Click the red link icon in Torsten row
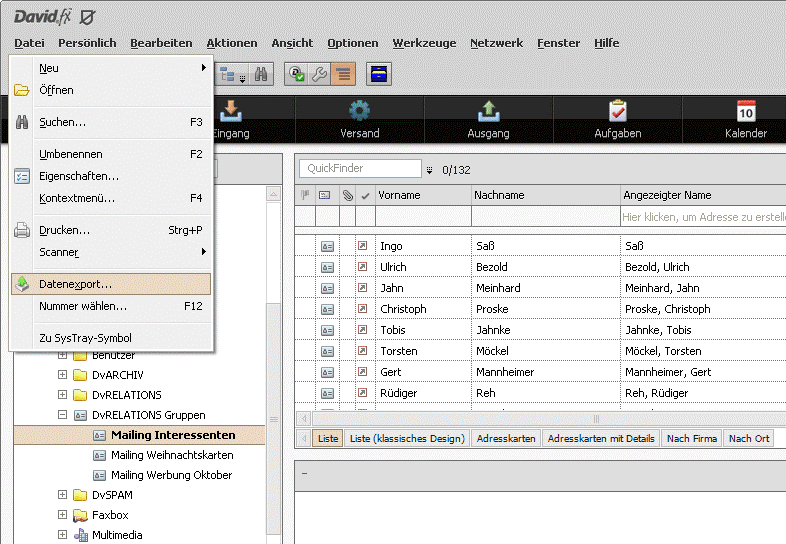 click(362, 351)
